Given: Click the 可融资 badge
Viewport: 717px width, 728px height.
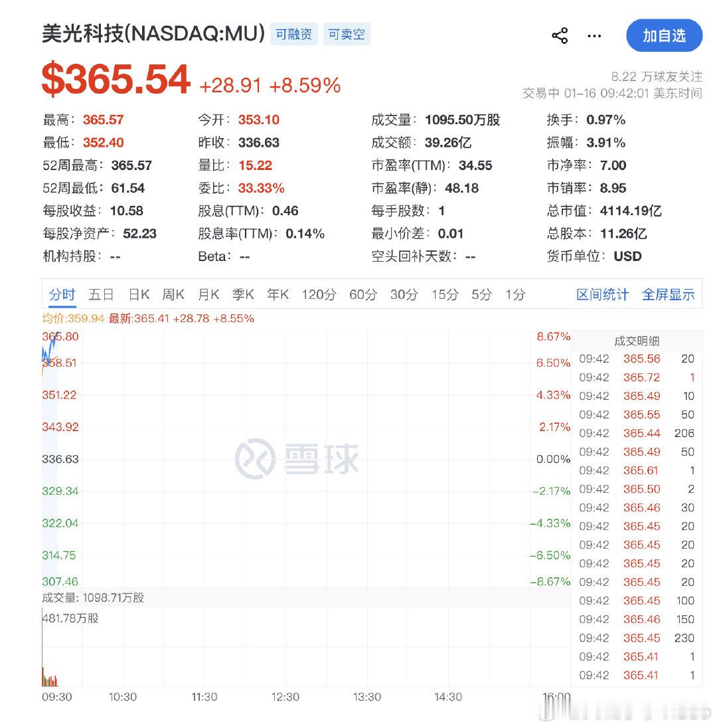Looking at the screenshot, I should pyautogui.click(x=294, y=35).
